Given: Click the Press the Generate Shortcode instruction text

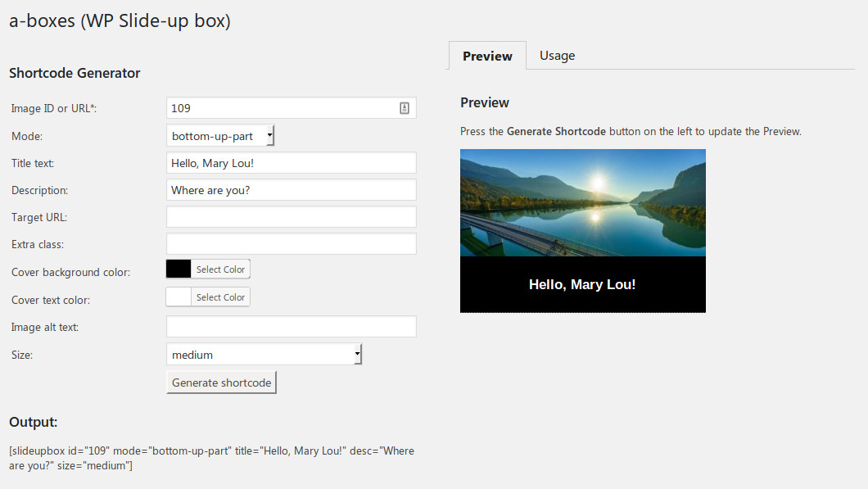Looking at the screenshot, I should point(631,132).
